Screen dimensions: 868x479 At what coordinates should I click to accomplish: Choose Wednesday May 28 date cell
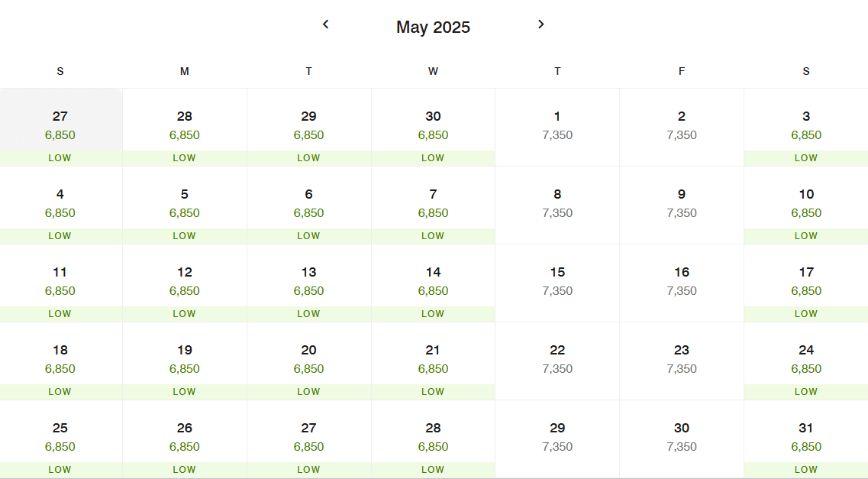click(x=433, y=440)
